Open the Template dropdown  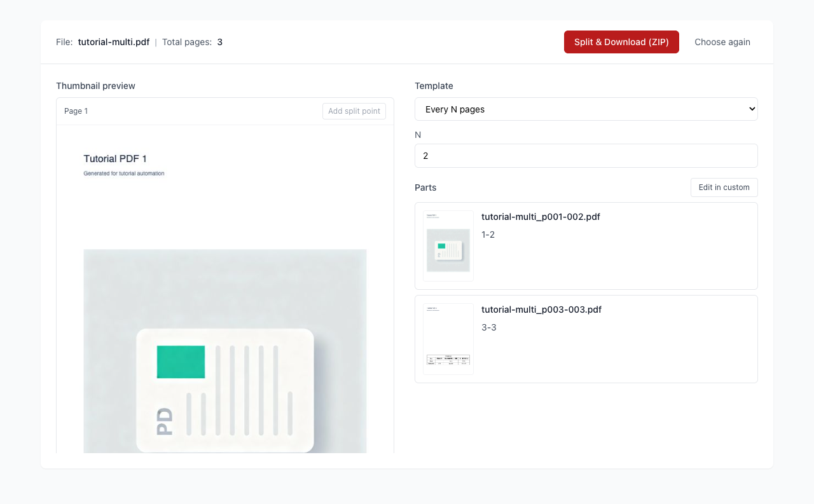point(586,109)
